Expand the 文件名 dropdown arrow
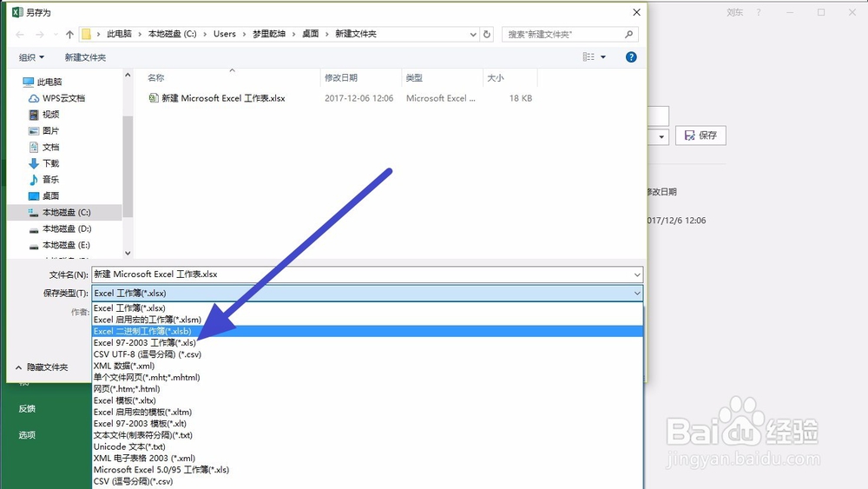The height and width of the screenshot is (489, 868). point(637,274)
